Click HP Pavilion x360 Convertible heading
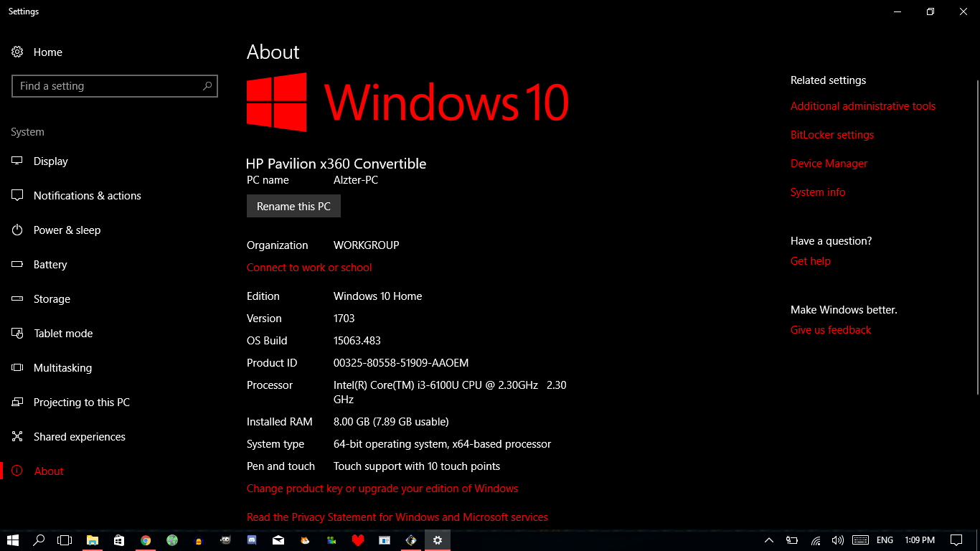The width and height of the screenshot is (980, 551). (x=336, y=164)
